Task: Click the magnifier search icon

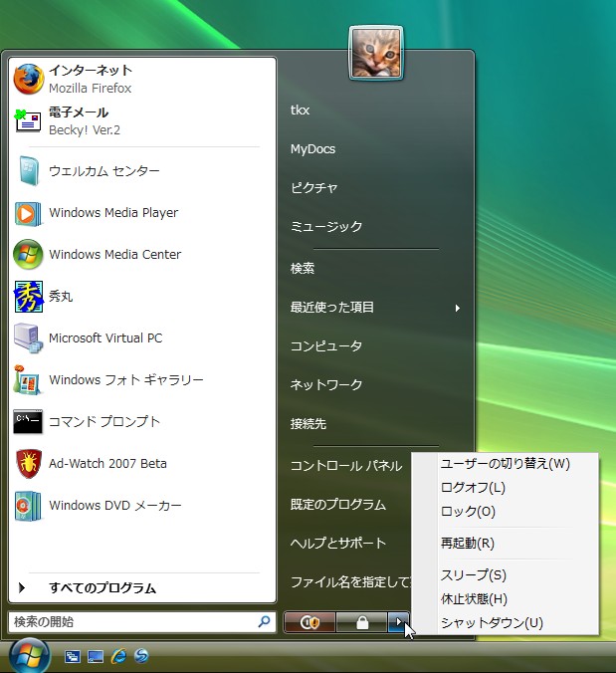Action: pyautogui.click(x=265, y=621)
